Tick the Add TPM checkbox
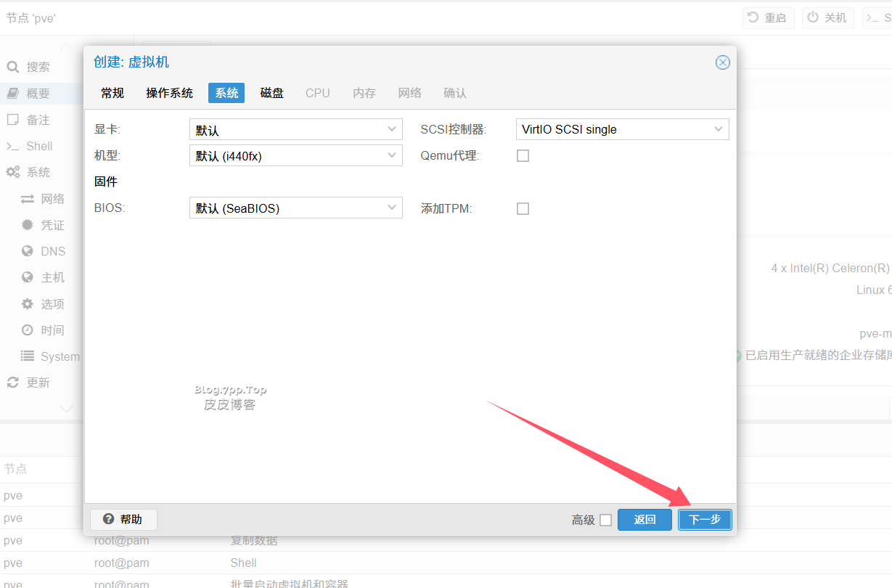Viewport: 892px width, 588px height. tap(523, 208)
